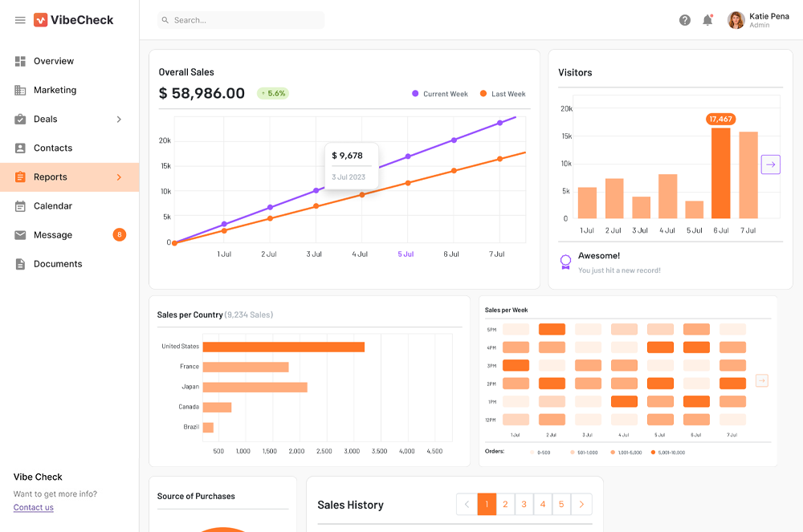Click the 17,467 visitors tooltip label

tap(720, 120)
